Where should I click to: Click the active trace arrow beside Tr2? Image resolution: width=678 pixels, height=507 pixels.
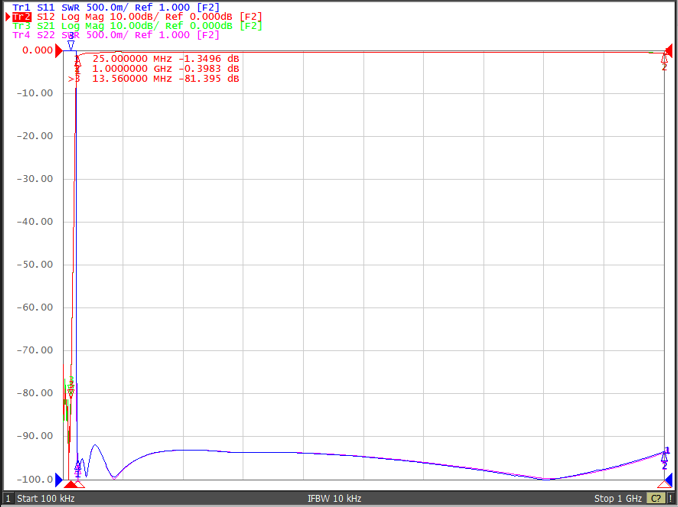8,17
